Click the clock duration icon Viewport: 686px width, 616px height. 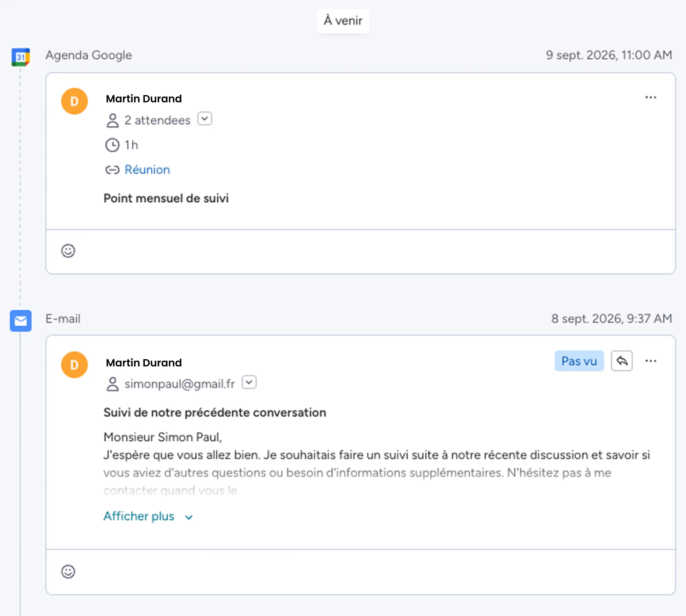[112, 145]
